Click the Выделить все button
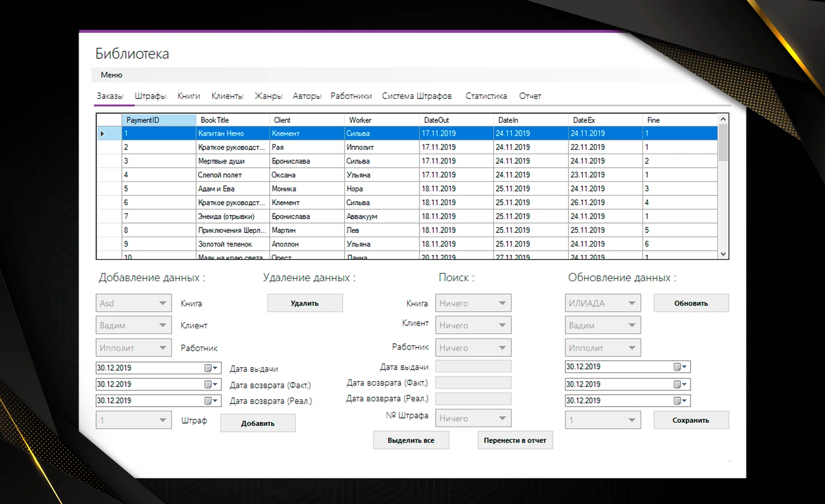This screenshot has height=504, width=825. [411, 440]
